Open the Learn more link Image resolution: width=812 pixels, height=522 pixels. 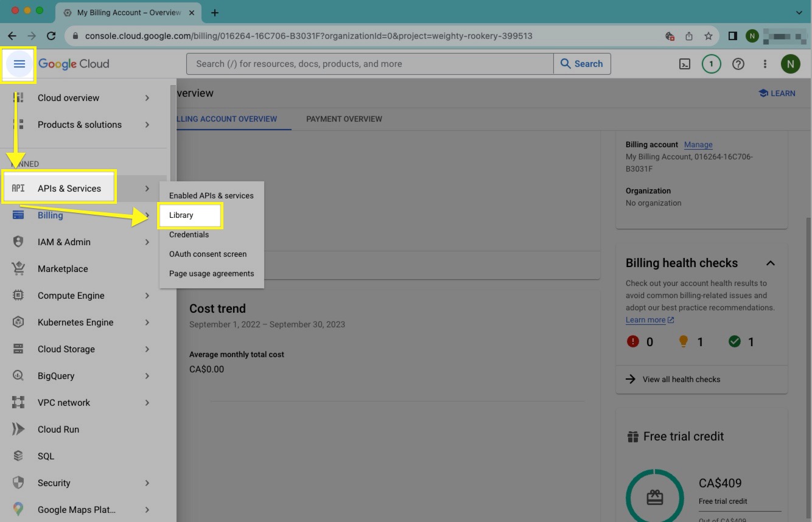(x=649, y=320)
